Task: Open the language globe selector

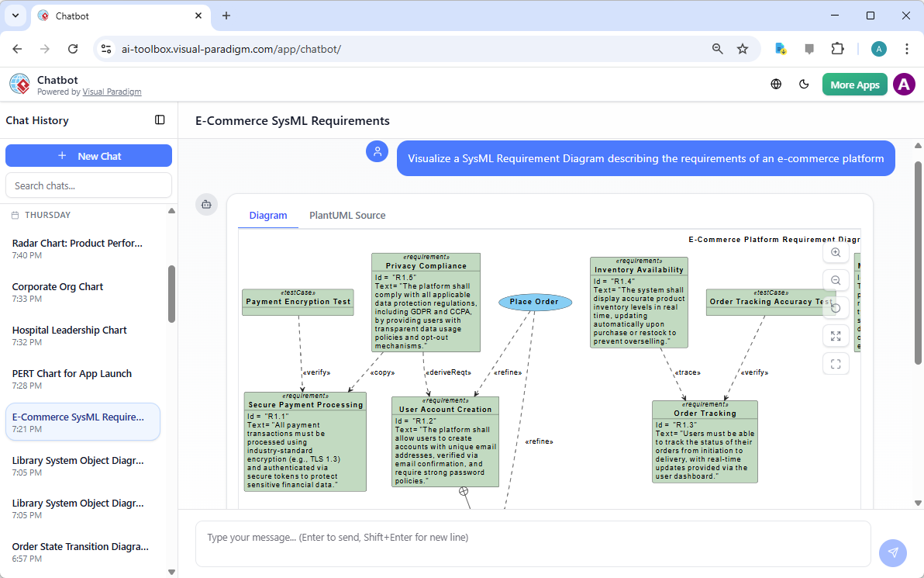Action: click(x=776, y=84)
